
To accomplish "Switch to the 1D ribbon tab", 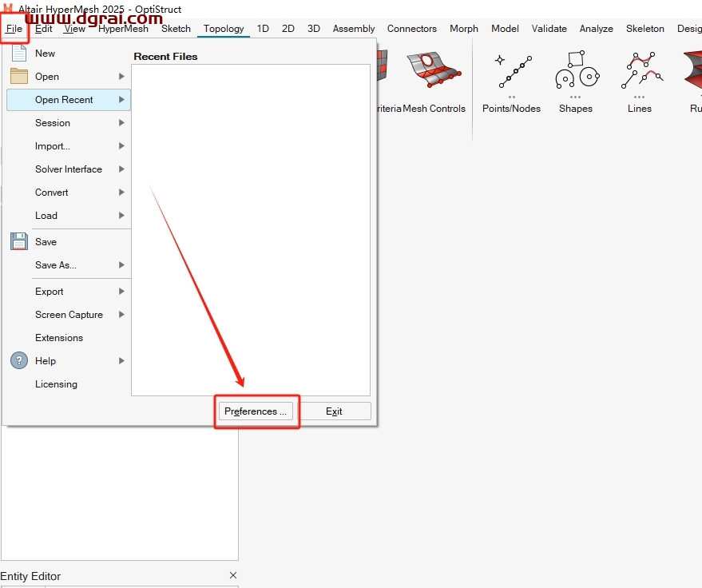I will click(263, 29).
